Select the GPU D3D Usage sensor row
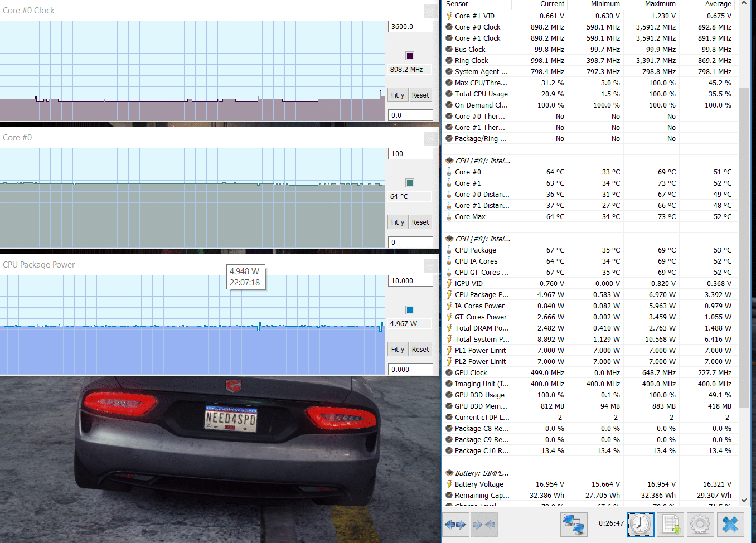Screen dimensions: 756x543 click(x=479, y=395)
